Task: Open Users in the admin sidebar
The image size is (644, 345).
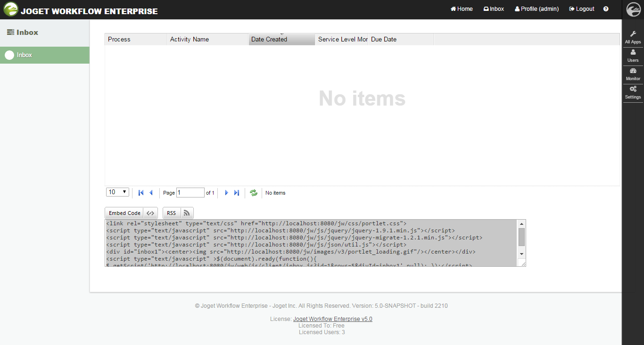Action: click(x=633, y=56)
